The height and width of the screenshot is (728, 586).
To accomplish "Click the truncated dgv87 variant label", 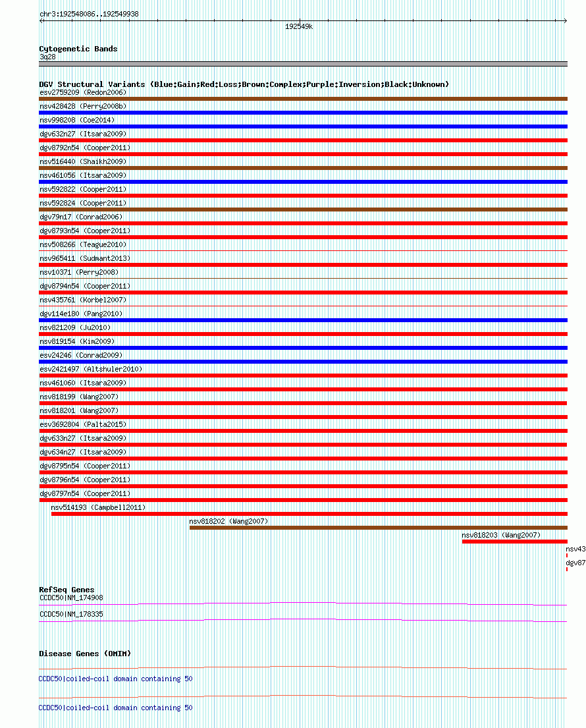I will (575, 563).
